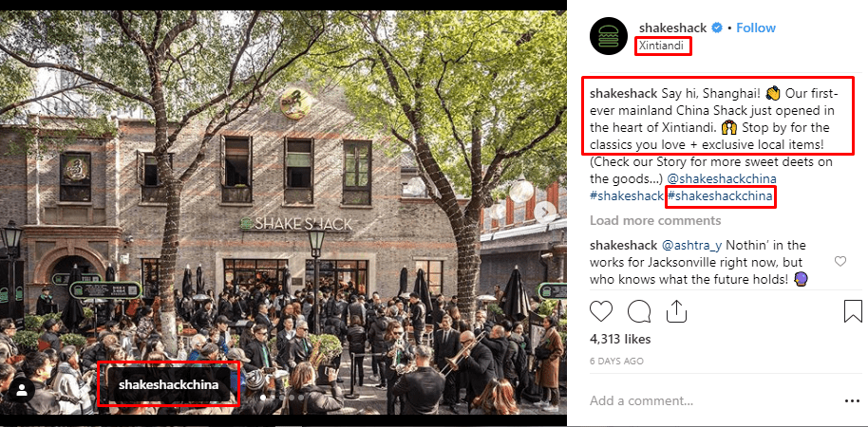The image size is (868, 427).
Task: View the list of 4,313 likes
Action: pyautogui.click(x=620, y=339)
